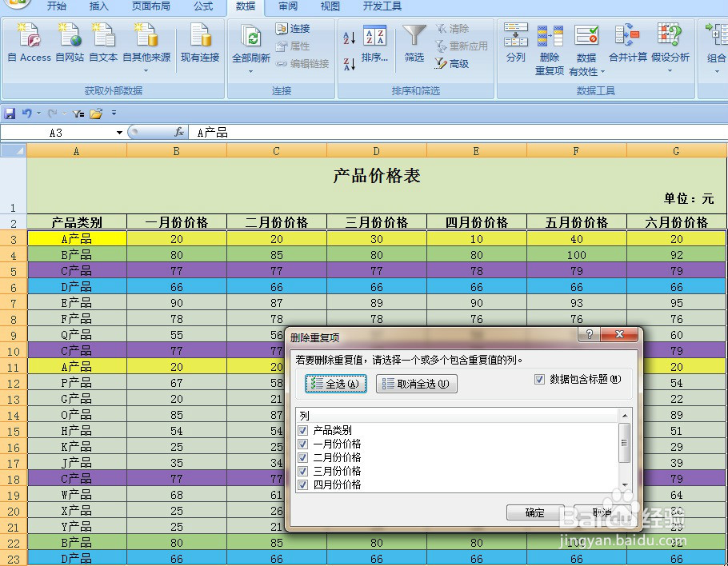Open the Remove Duplicates (删除重复项) tool

[x=550, y=44]
